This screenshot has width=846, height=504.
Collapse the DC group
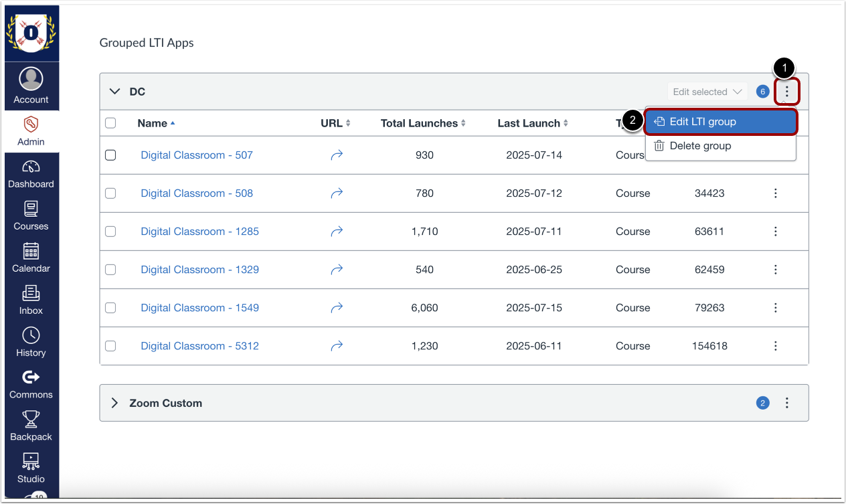[114, 92]
